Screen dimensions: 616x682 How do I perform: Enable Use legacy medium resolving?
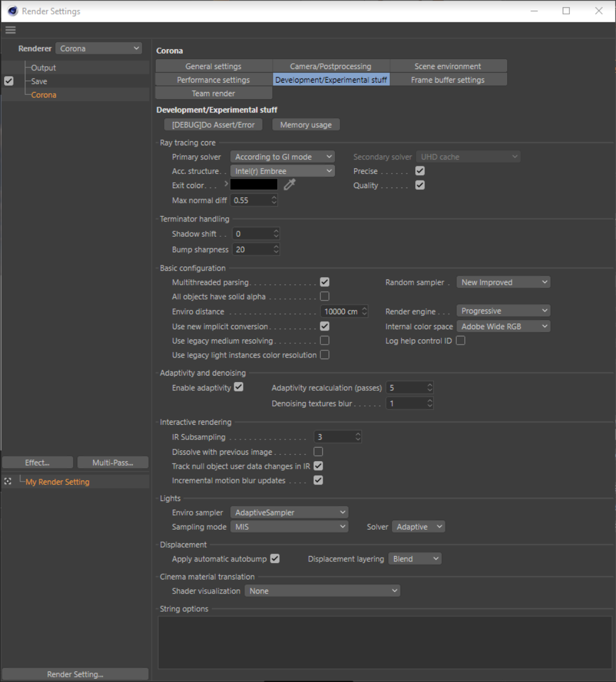pos(325,340)
